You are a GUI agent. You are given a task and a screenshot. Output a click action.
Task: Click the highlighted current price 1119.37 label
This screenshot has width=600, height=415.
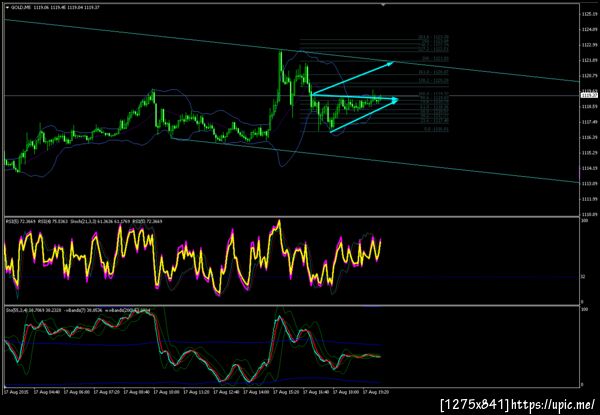point(587,95)
